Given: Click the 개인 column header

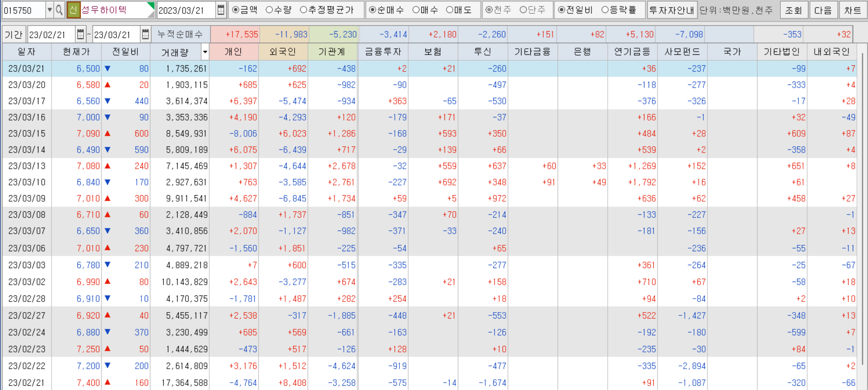Looking at the screenshot, I should click(233, 52).
